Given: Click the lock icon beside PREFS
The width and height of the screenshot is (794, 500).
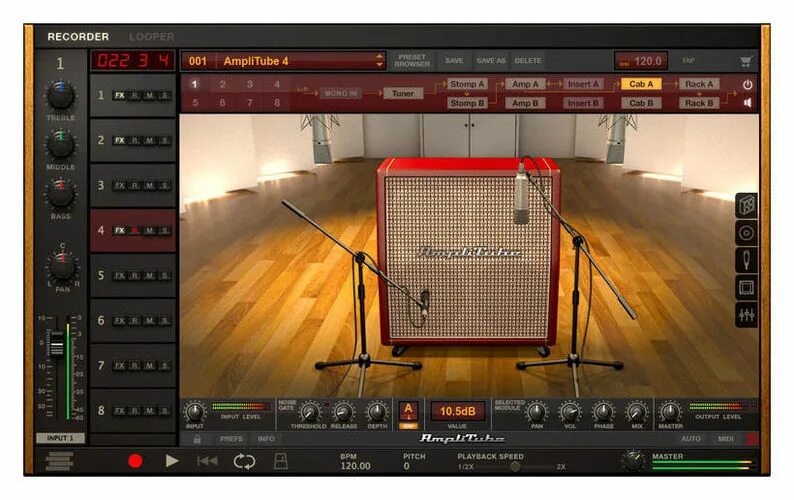Looking at the screenshot, I should [x=197, y=439].
